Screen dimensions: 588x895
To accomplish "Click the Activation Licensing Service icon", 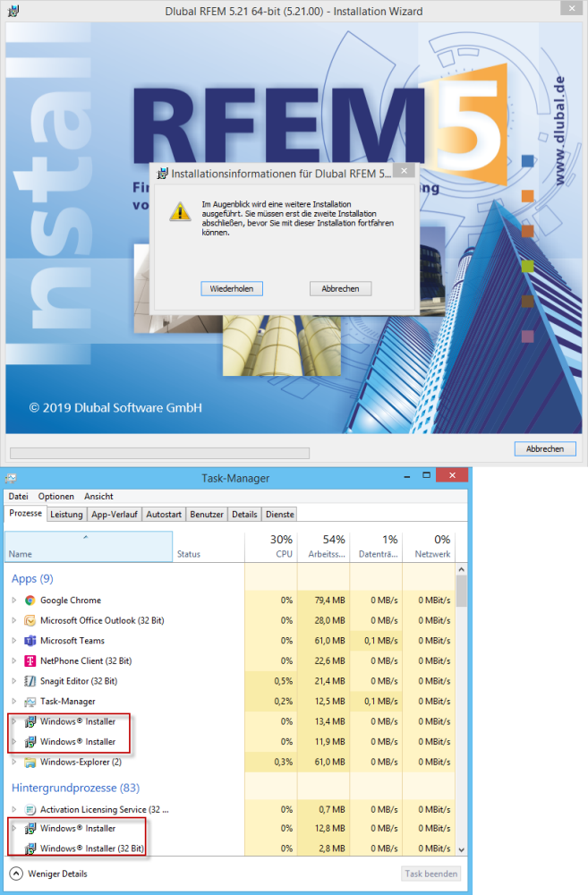I will tap(30, 809).
